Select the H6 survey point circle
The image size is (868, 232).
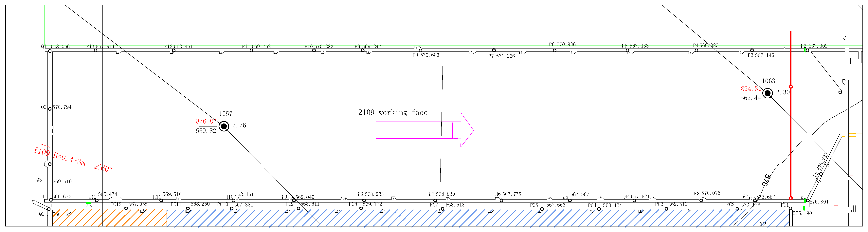pyautogui.click(x=501, y=200)
